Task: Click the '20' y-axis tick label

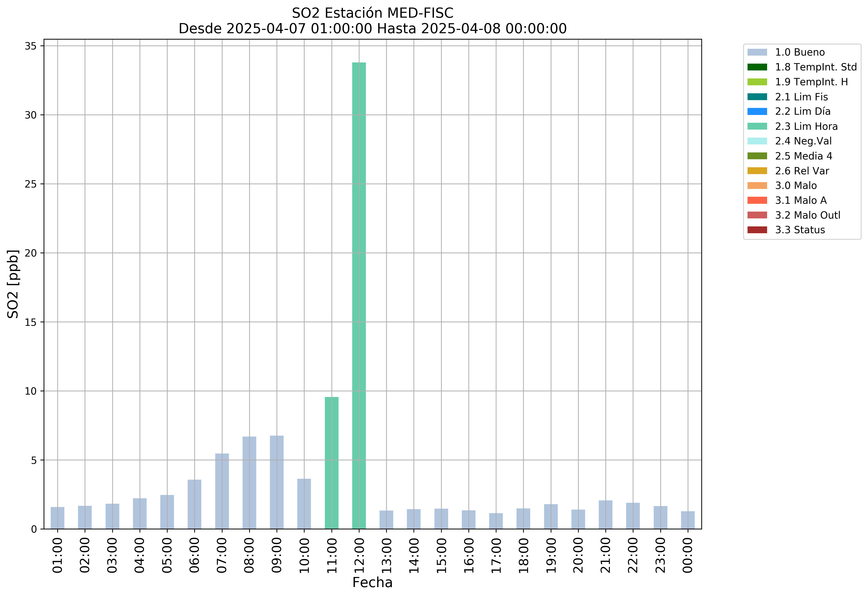Action: click(x=31, y=253)
